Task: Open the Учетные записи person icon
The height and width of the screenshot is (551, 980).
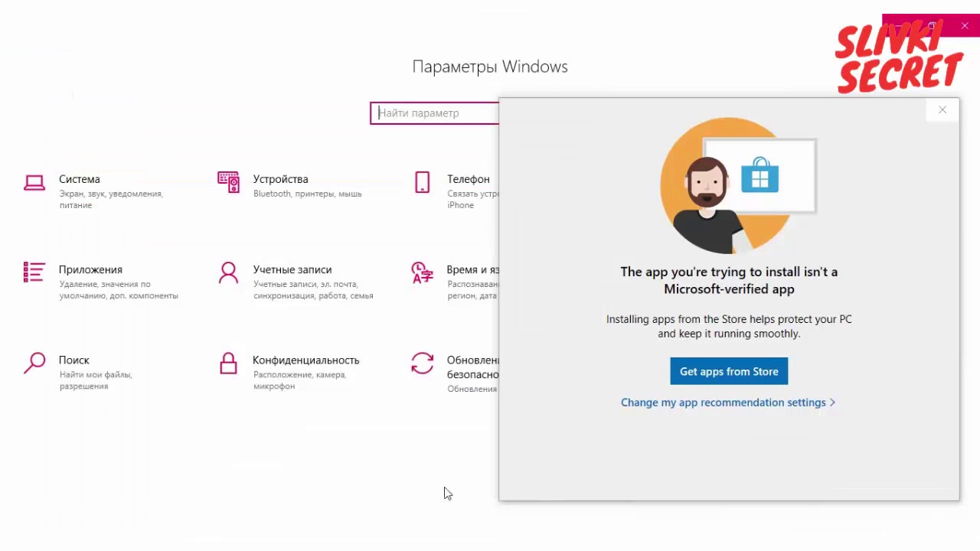Action: (228, 272)
